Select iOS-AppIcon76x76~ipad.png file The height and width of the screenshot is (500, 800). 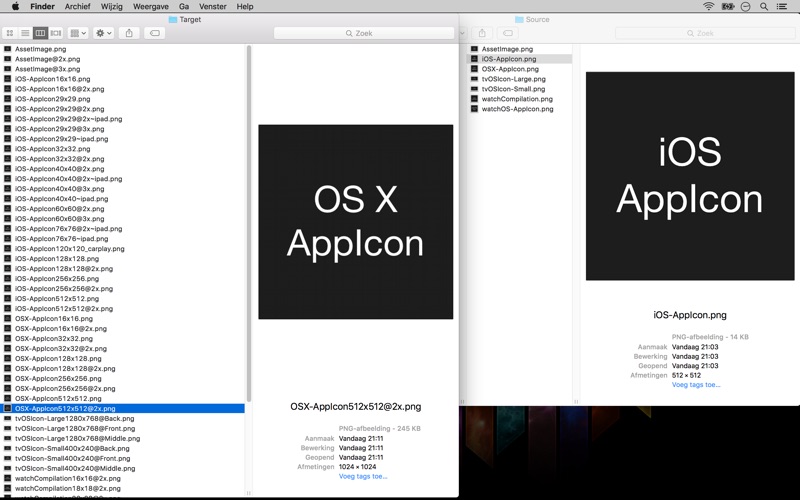(123, 239)
